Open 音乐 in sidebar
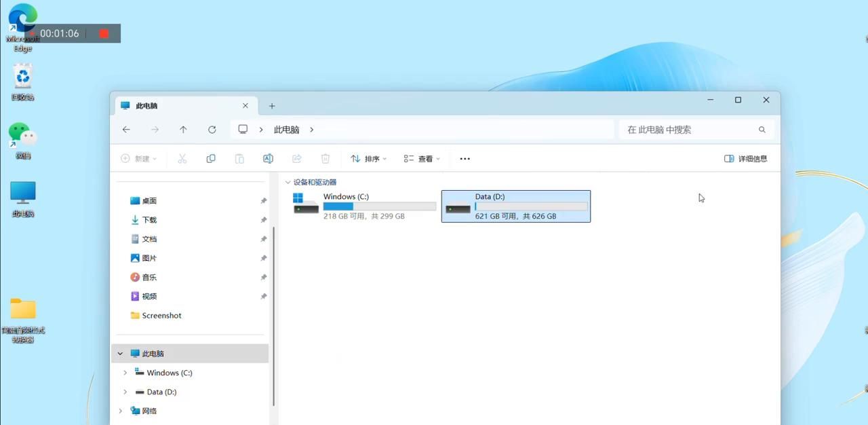The image size is (868, 425). point(149,277)
